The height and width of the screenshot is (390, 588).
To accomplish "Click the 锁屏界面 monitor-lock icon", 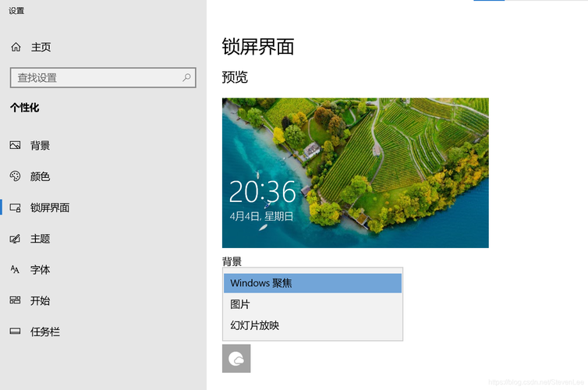I will [x=15, y=207].
